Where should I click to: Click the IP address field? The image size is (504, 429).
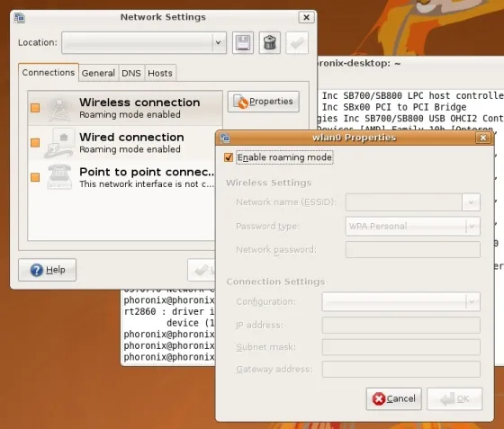coord(400,325)
